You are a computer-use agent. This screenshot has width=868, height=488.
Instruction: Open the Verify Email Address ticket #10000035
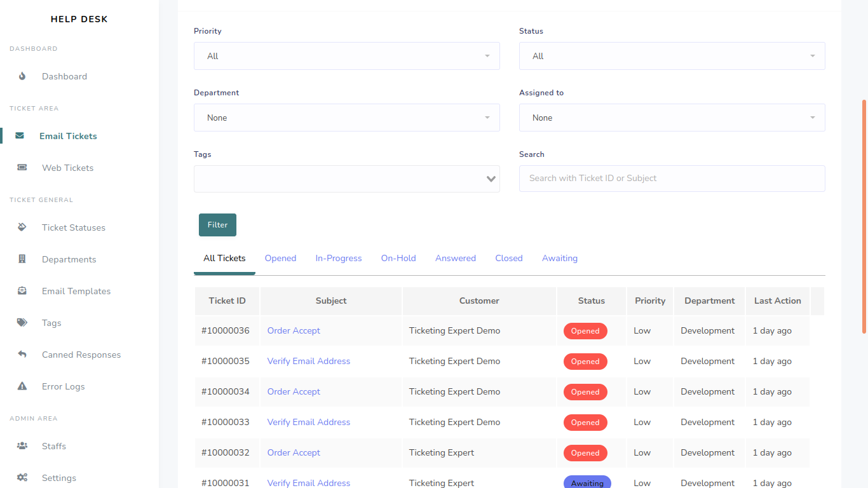308,361
